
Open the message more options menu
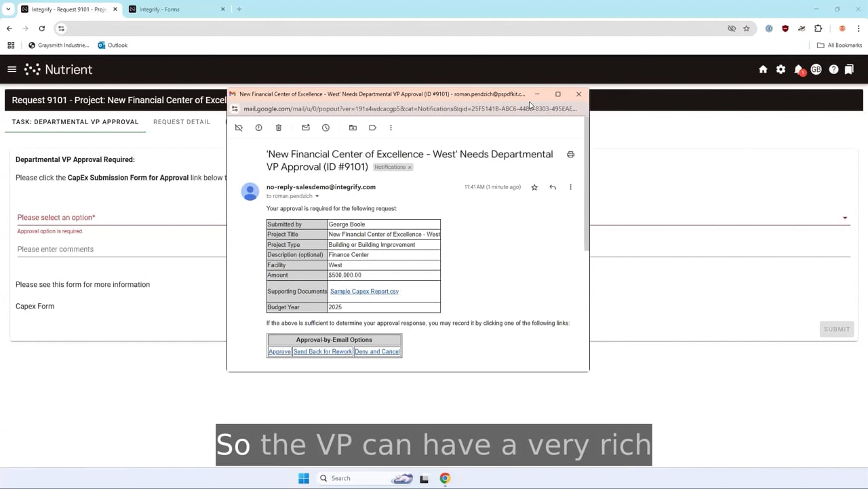click(570, 187)
